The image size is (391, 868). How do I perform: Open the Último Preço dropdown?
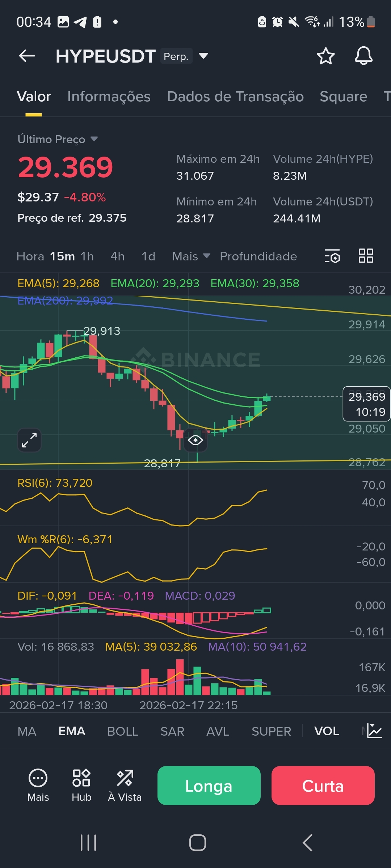pyautogui.click(x=58, y=139)
